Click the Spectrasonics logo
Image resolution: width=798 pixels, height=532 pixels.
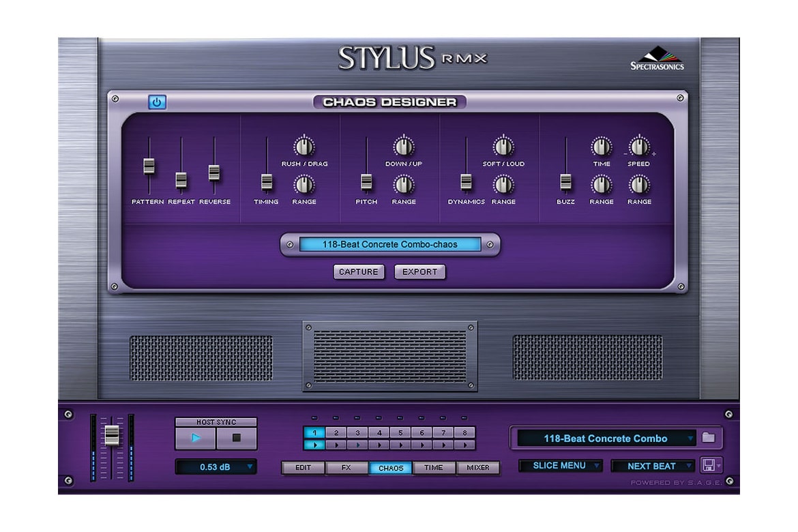pyautogui.click(x=657, y=58)
